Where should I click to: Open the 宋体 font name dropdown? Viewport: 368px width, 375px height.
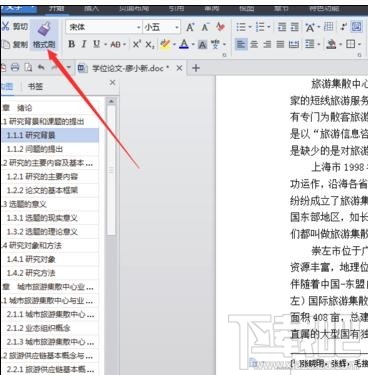139,27
